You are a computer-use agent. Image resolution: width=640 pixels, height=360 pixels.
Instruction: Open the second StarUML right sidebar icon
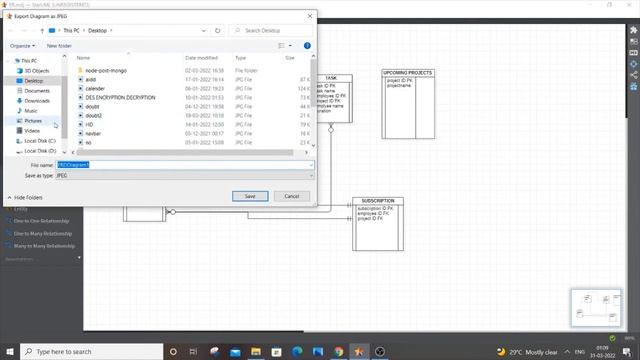pos(633,42)
